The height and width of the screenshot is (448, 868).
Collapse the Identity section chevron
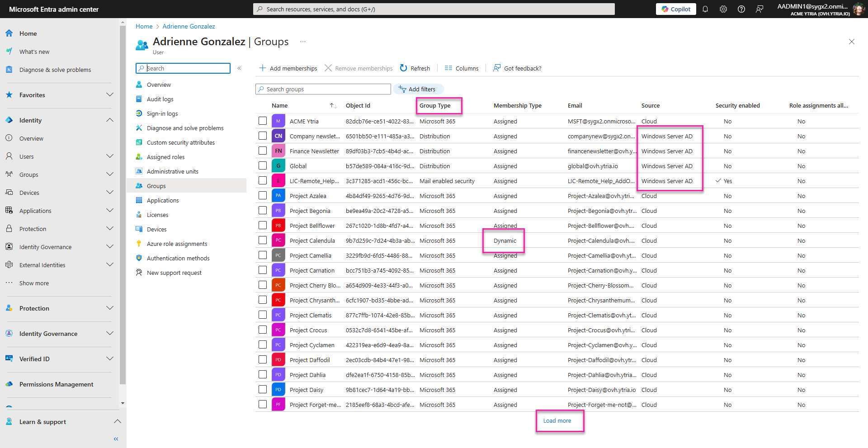click(x=110, y=120)
